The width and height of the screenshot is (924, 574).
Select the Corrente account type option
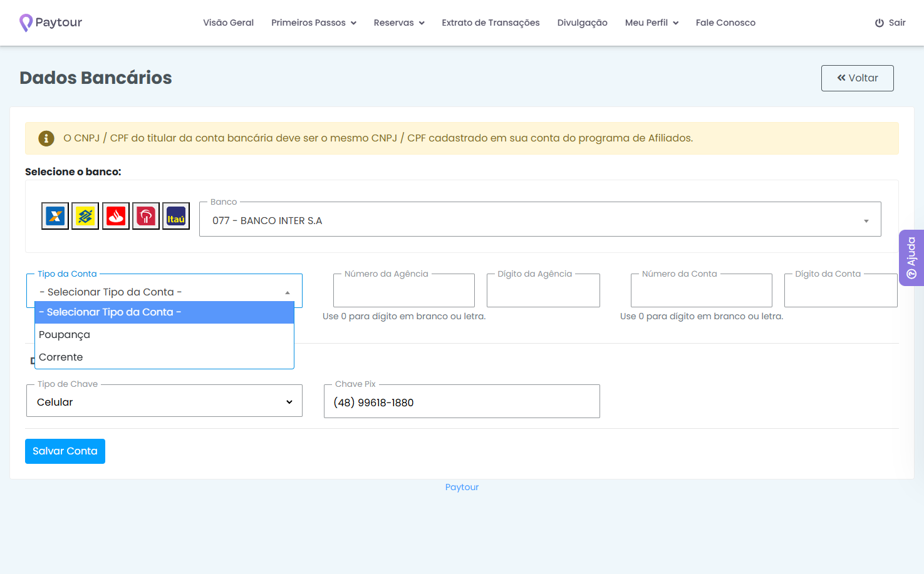pyautogui.click(x=164, y=357)
